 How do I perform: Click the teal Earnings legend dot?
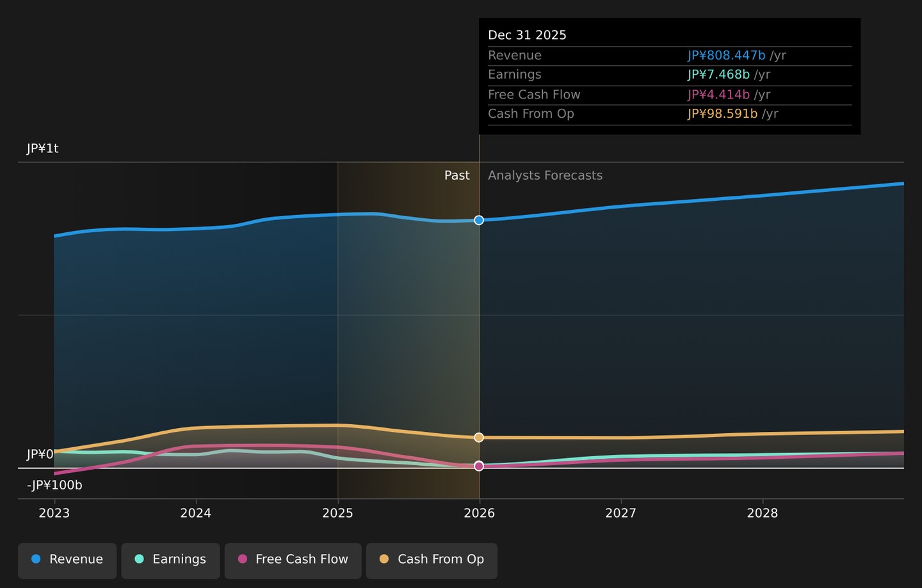pos(139,559)
